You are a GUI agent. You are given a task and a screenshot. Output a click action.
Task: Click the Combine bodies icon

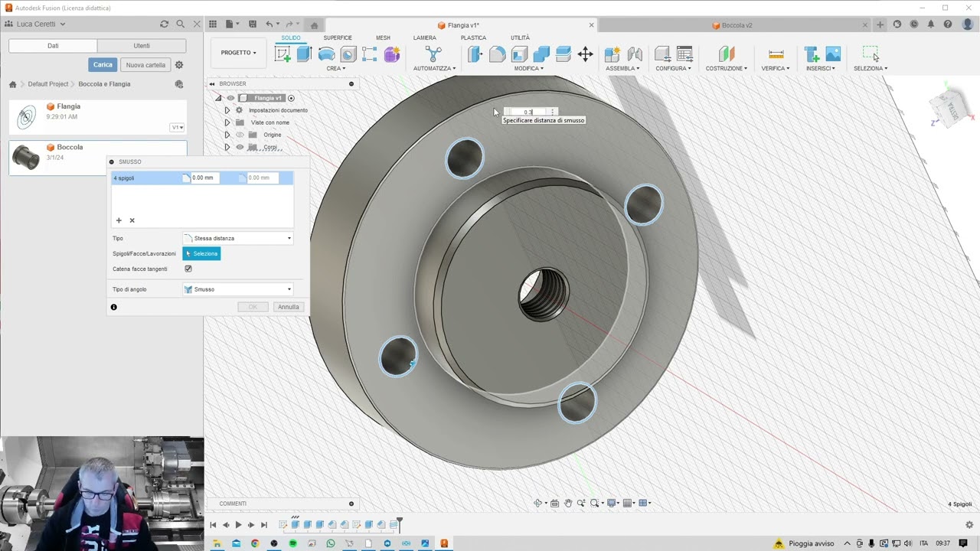pos(541,54)
